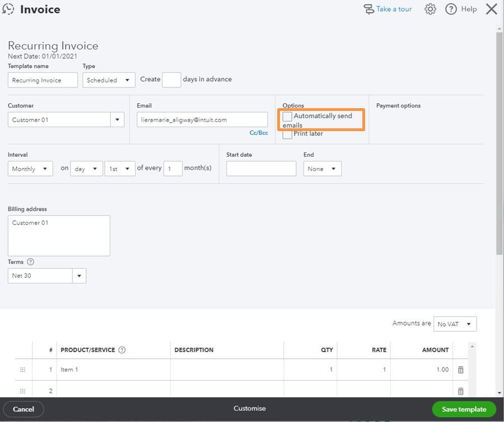504x422 pixels.
Task: Open the 'day' dropdown
Action: 86,169
